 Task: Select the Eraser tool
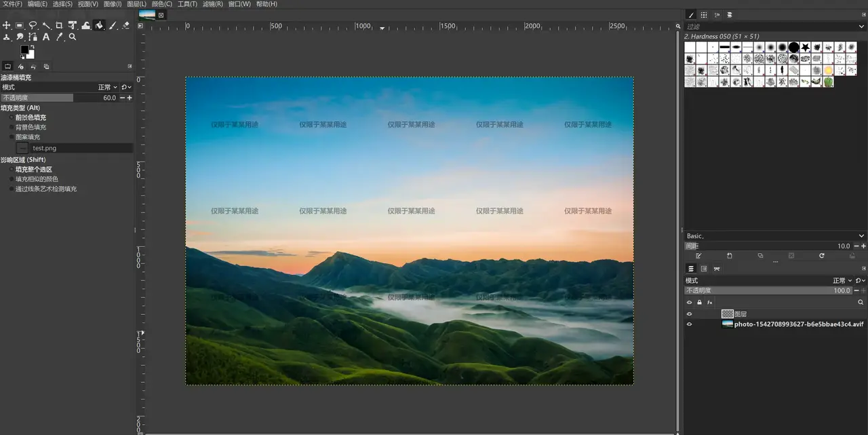tap(126, 26)
